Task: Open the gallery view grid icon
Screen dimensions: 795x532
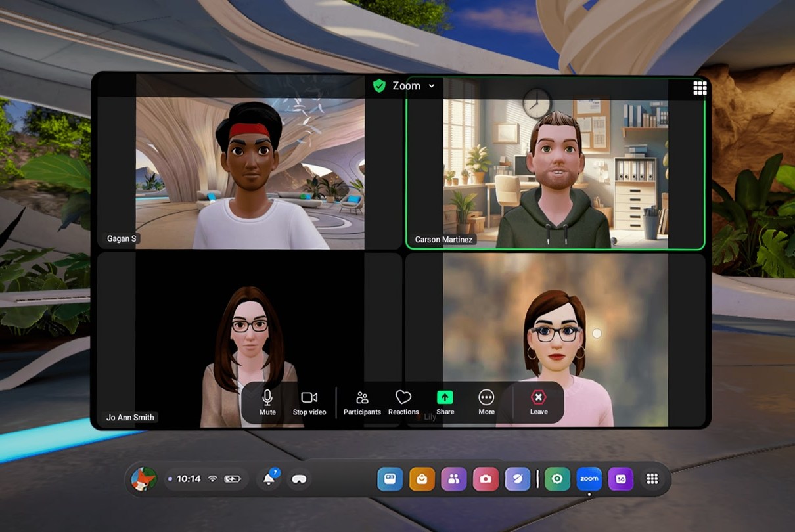Action: click(700, 87)
